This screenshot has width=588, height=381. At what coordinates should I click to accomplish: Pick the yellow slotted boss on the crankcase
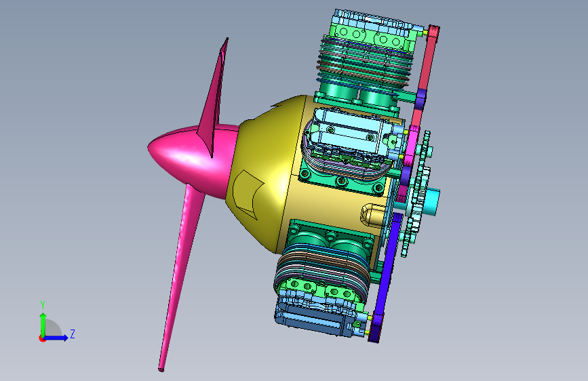[373, 215]
